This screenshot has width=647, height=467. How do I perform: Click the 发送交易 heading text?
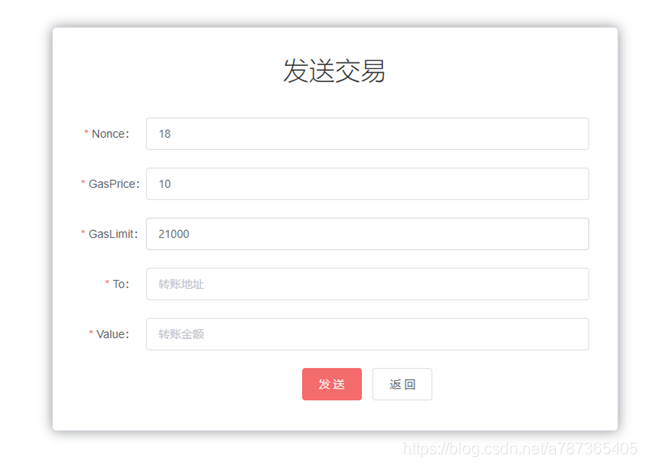[334, 71]
